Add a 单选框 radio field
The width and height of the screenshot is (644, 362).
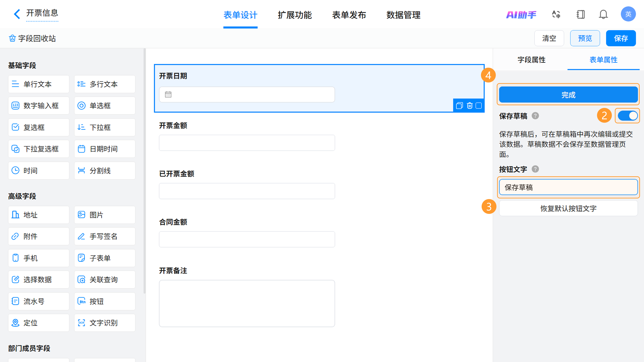click(x=104, y=106)
